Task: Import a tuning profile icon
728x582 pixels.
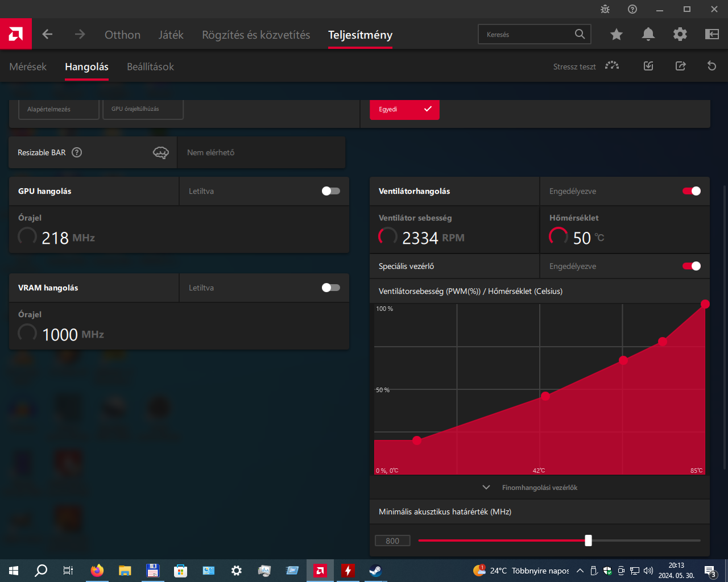Action: 648,66
